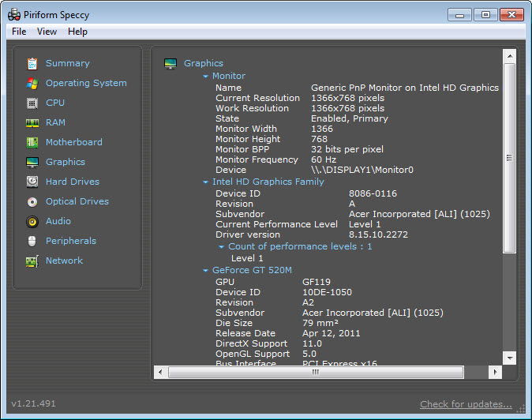
Task: Click the Motherboard circuit icon
Action: pos(32,142)
